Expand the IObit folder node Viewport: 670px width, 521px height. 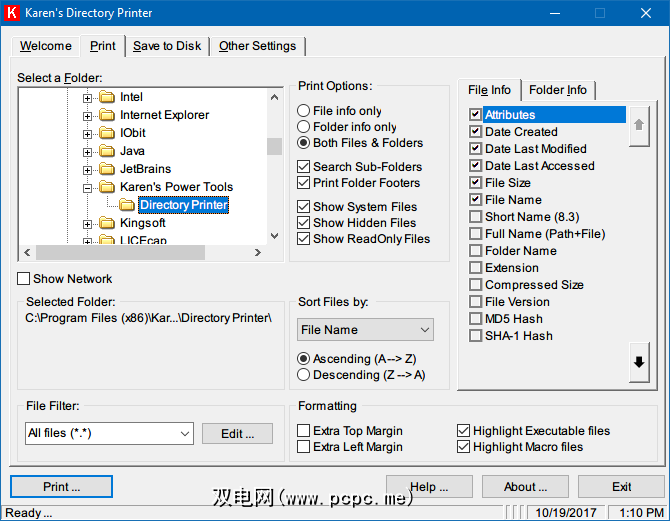click(x=87, y=134)
